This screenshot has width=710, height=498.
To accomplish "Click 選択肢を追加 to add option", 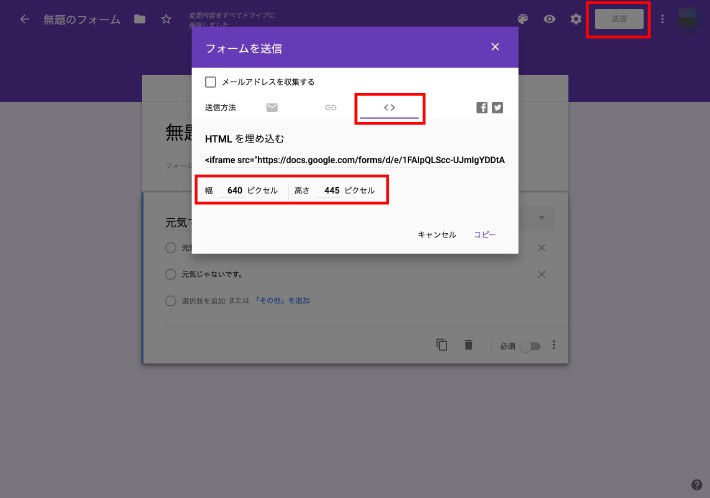I will click(x=203, y=301).
